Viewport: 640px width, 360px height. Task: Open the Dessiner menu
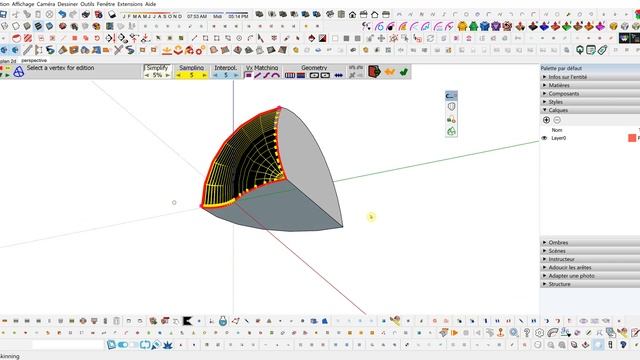pyautogui.click(x=68, y=4)
